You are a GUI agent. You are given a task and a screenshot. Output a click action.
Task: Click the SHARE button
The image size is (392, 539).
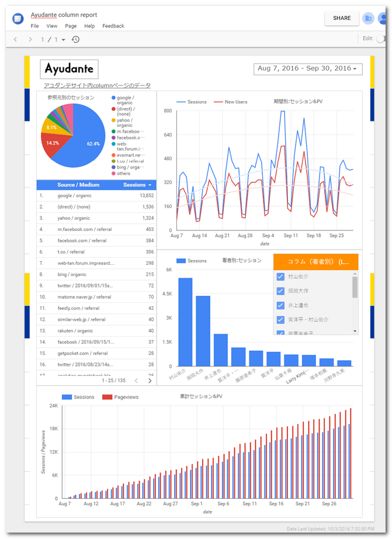click(x=342, y=18)
